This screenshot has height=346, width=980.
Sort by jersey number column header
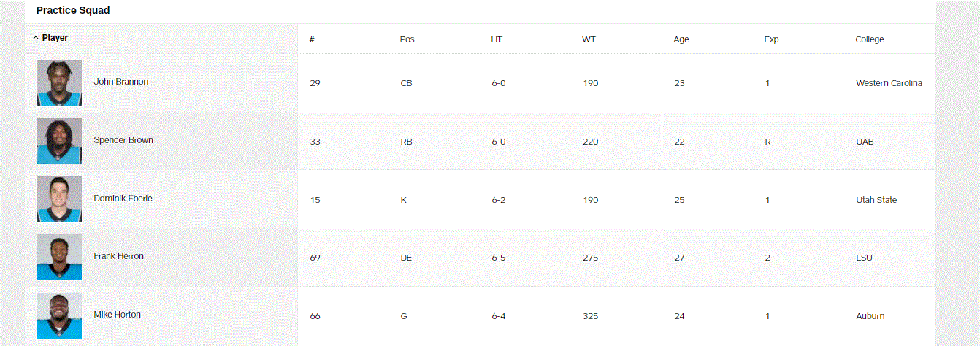[x=312, y=39]
